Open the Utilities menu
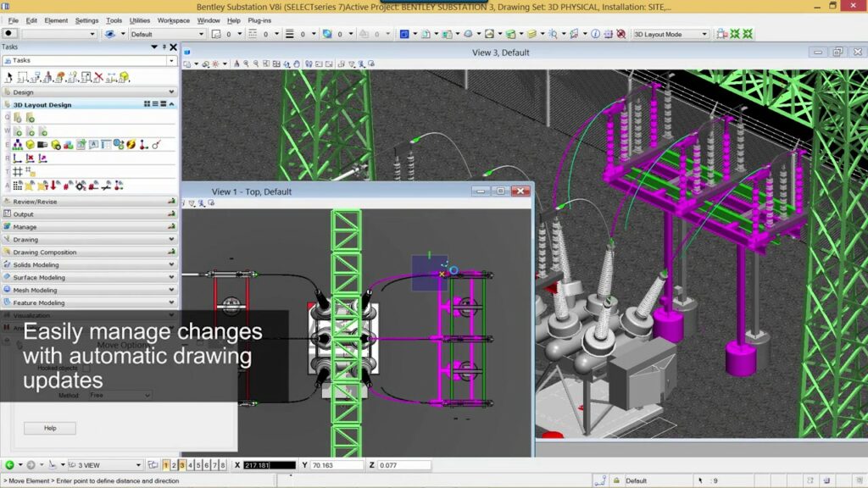The height and width of the screenshot is (488, 868). [x=140, y=20]
